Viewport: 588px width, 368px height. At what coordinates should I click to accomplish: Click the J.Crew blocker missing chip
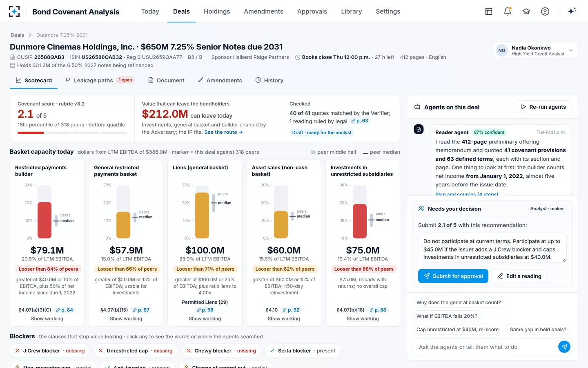[50, 351]
